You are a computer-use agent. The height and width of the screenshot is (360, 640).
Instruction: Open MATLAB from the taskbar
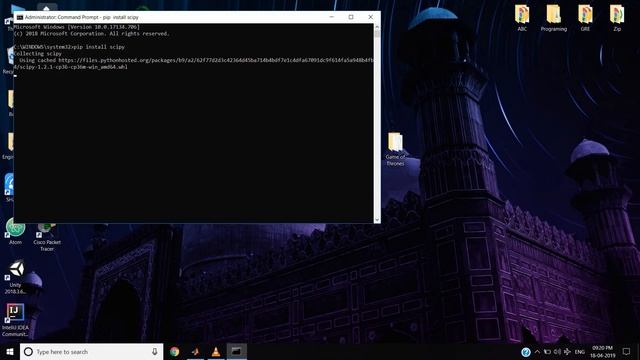(196, 351)
